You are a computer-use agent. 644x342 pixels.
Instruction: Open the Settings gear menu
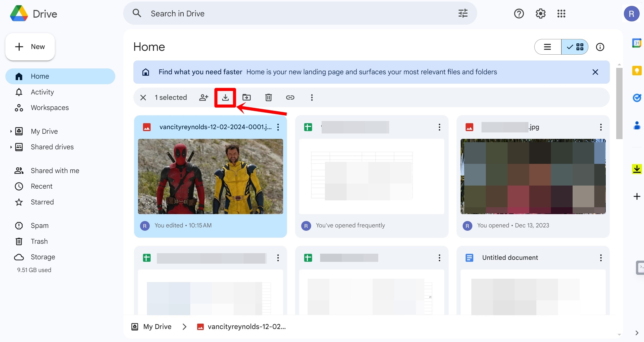coord(540,14)
